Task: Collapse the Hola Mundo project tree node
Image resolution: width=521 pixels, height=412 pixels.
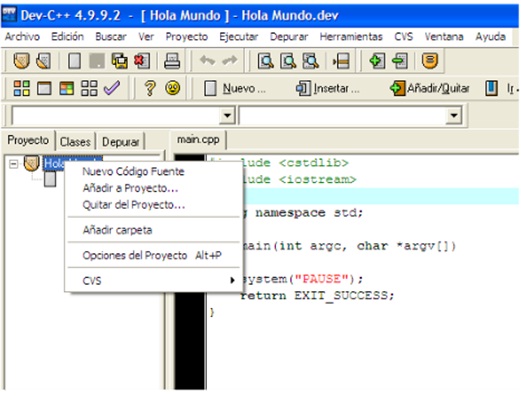Action: click(x=14, y=164)
